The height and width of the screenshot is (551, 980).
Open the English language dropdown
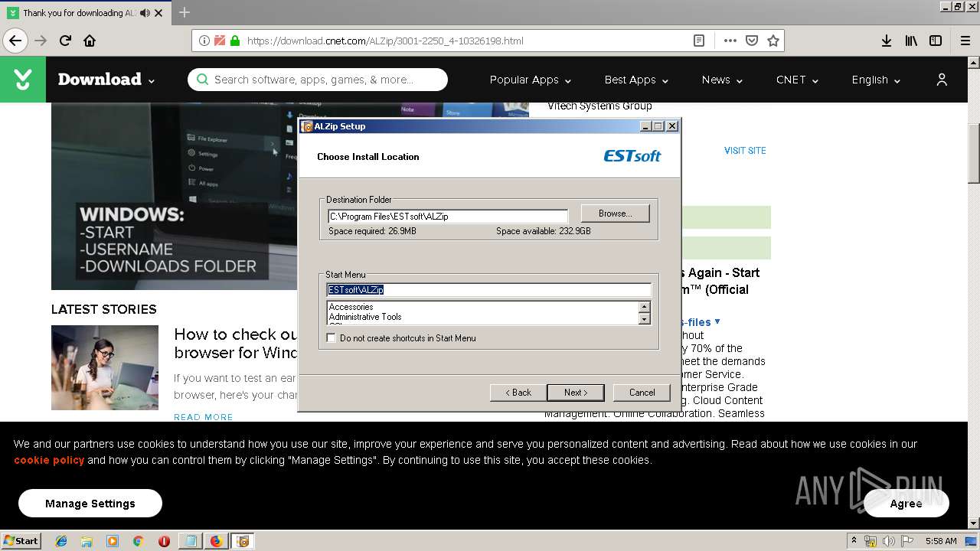pos(876,80)
